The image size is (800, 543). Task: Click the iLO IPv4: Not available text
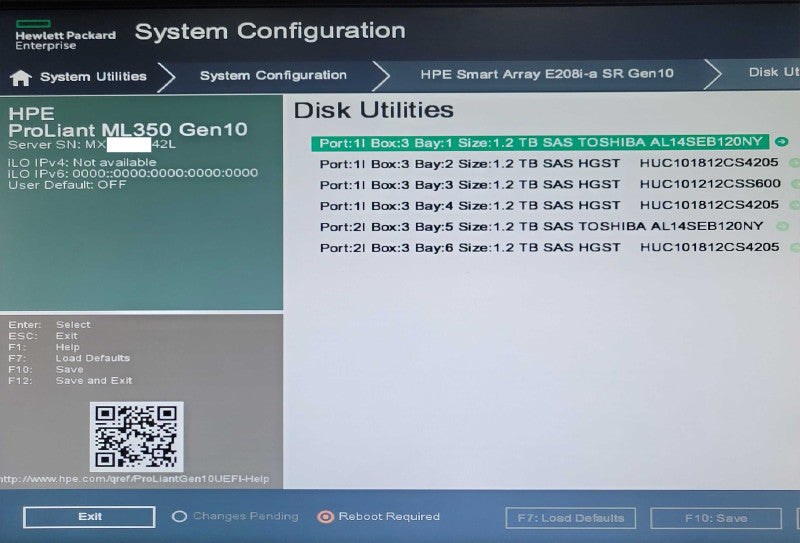82,162
